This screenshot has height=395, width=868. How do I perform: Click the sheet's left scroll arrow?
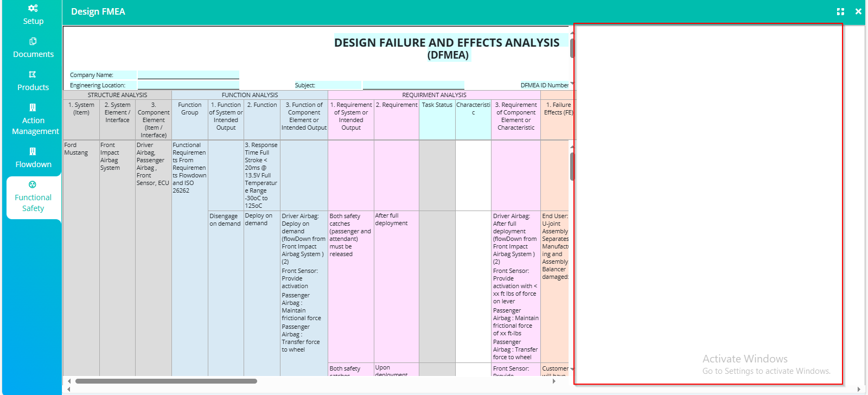69,381
